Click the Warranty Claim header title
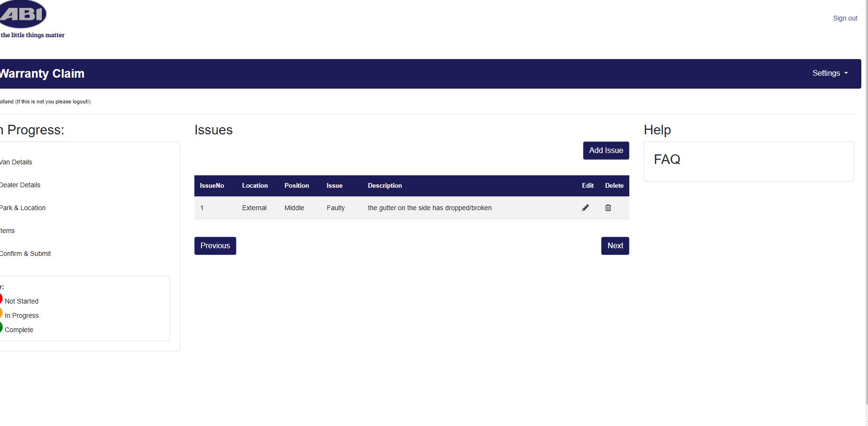Screen dimensions: 868x426 [x=42, y=73]
